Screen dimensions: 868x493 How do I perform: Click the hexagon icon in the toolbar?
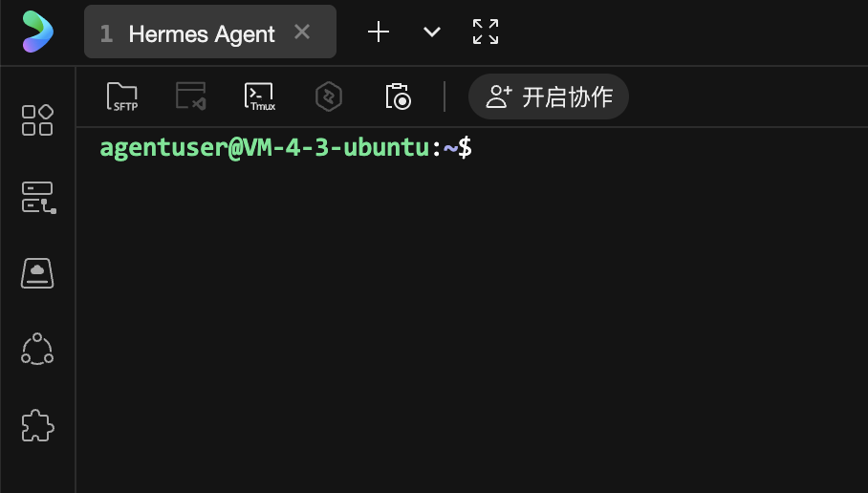(x=329, y=96)
